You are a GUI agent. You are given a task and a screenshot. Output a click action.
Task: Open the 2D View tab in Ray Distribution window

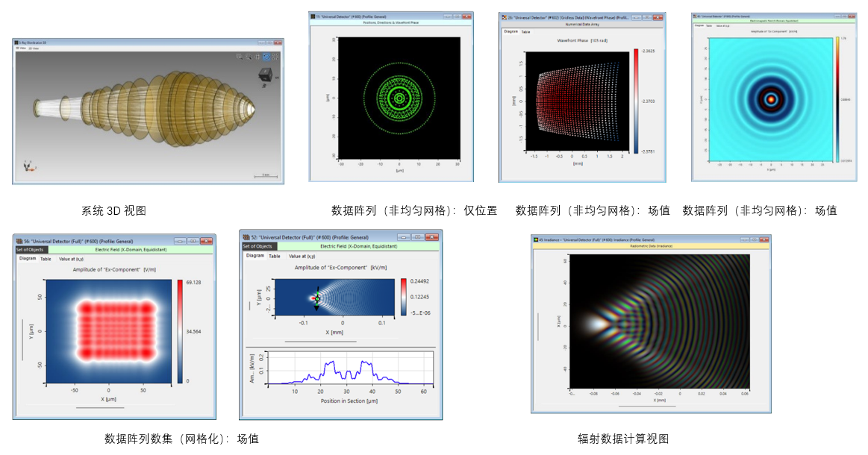pos(34,48)
